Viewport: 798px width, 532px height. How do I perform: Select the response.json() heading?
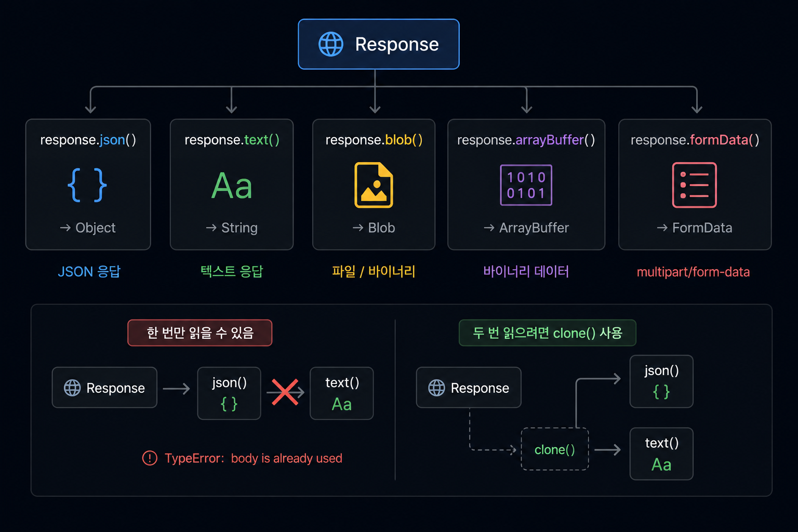[x=88, y=140]
